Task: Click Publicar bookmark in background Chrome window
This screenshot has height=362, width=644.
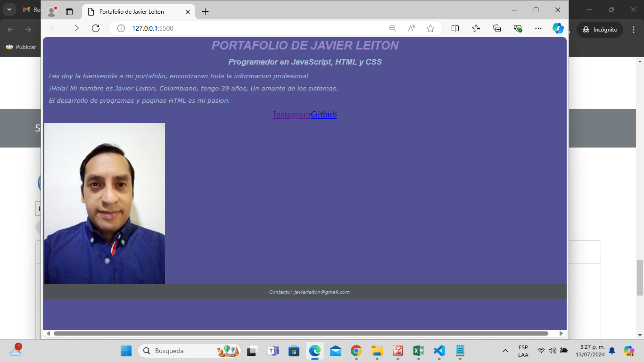Action: point(21,47)
